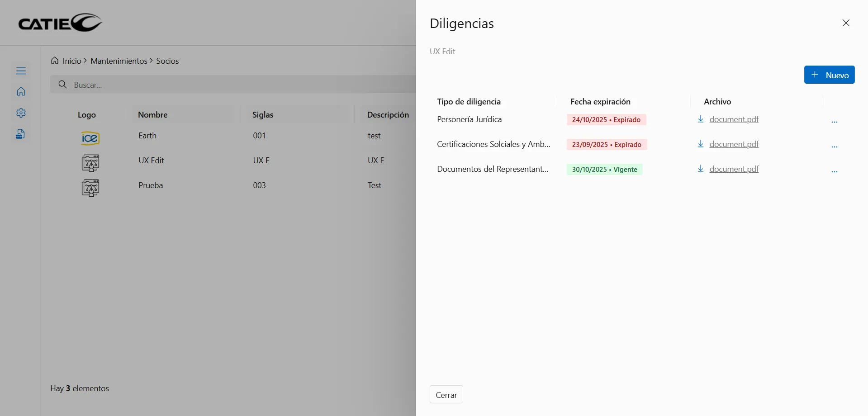Open the home icon in left sidebar

click(x=21, y=92)
